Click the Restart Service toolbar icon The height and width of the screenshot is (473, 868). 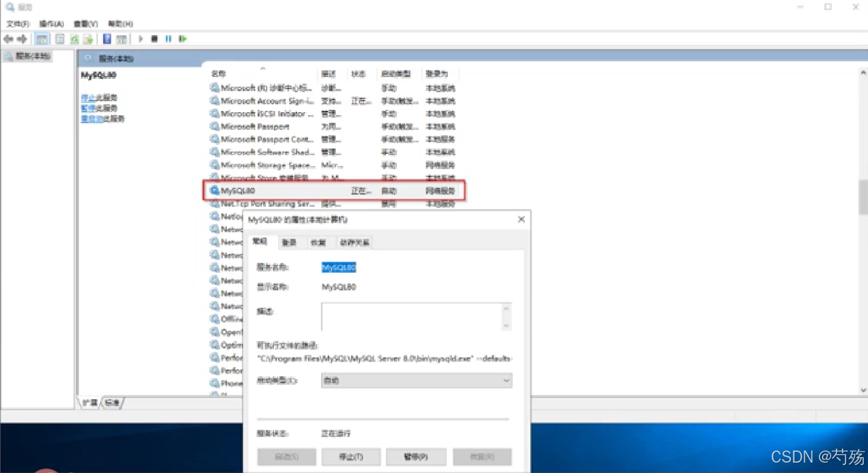(x=182, y=39)
